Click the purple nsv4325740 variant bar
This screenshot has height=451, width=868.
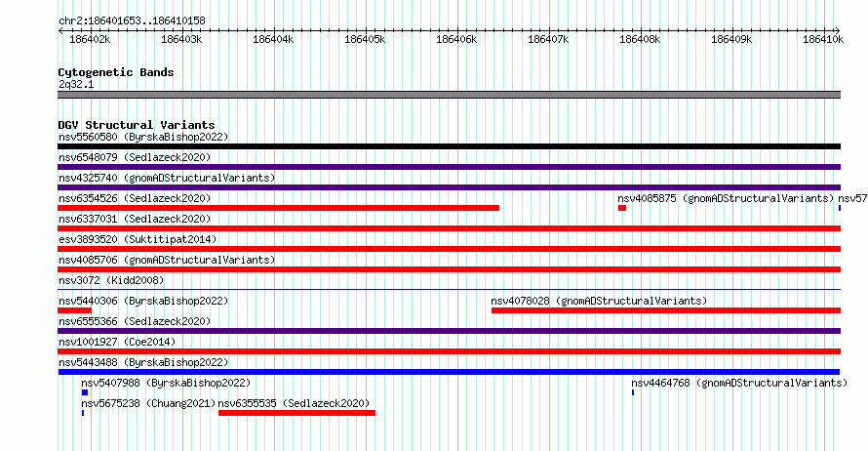click(449, 187)
